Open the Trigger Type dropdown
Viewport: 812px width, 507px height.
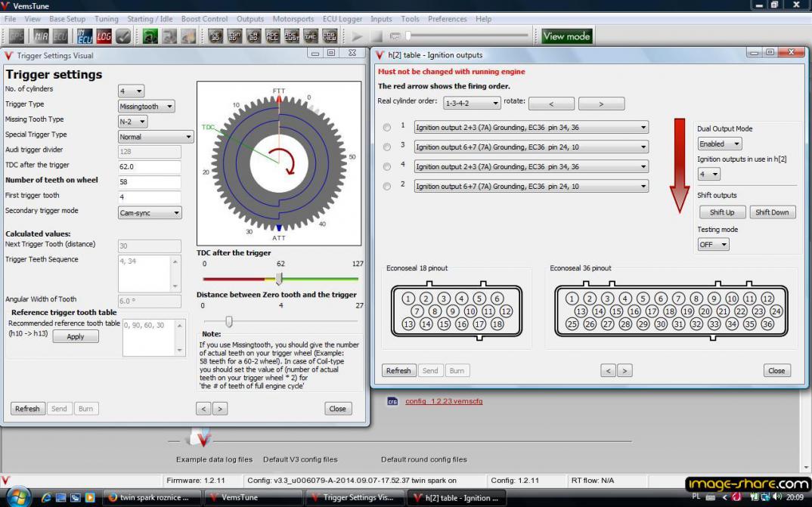tap(147, 107)
